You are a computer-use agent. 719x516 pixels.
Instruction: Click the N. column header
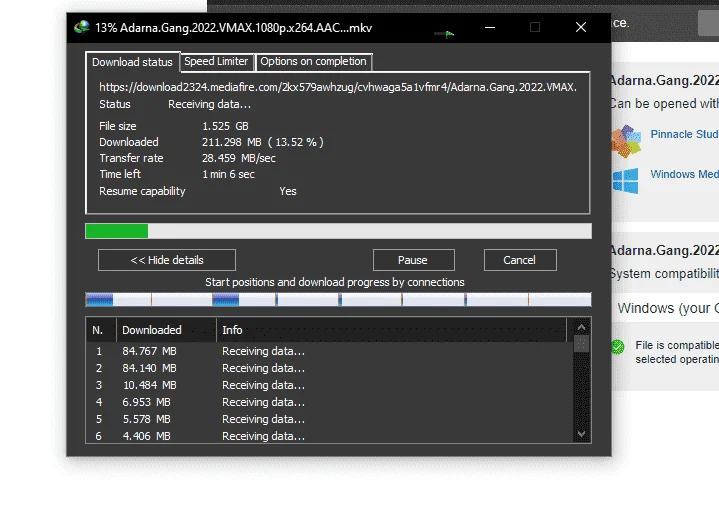[x=101, y=330]
